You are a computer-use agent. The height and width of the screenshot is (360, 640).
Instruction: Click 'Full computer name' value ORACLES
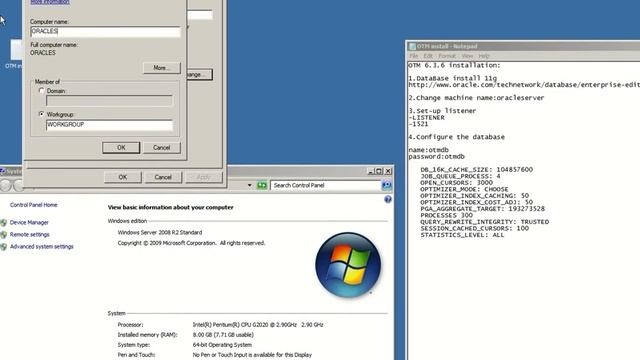tap(43, 53)
